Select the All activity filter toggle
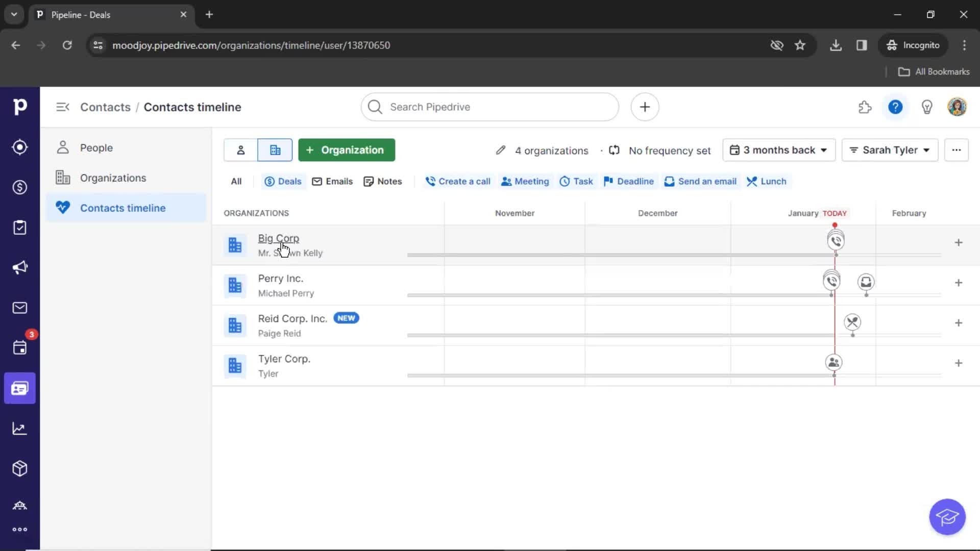The height and width of the screenshot is (551, 980). (236, 181)
